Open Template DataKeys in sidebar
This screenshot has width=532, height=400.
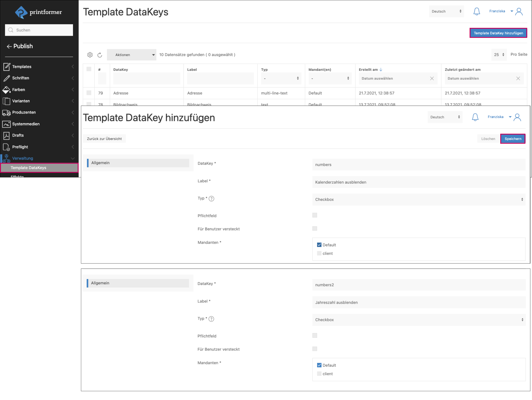click(x=28, y=168)
